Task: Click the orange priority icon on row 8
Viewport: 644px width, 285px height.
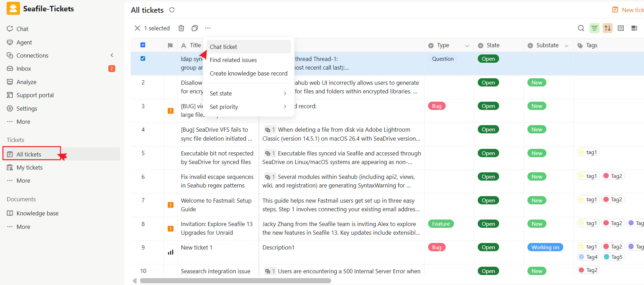Action: (170, 228)
